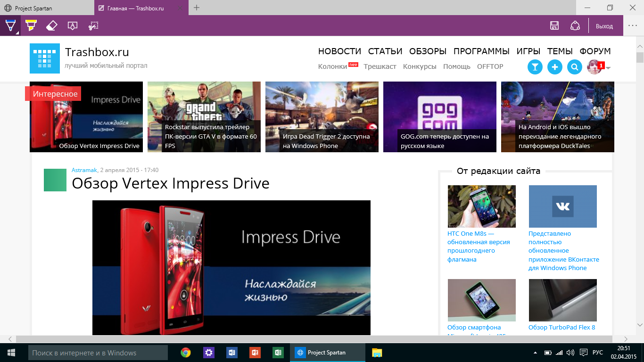This screenshot has height=362, width=644.
Task: Expand the user profile dropdown arrow
Action: pyautogui.click(x=608, y=68)
